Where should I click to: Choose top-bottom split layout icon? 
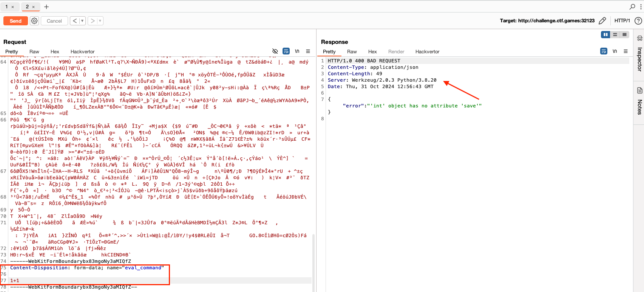(615, 34)
